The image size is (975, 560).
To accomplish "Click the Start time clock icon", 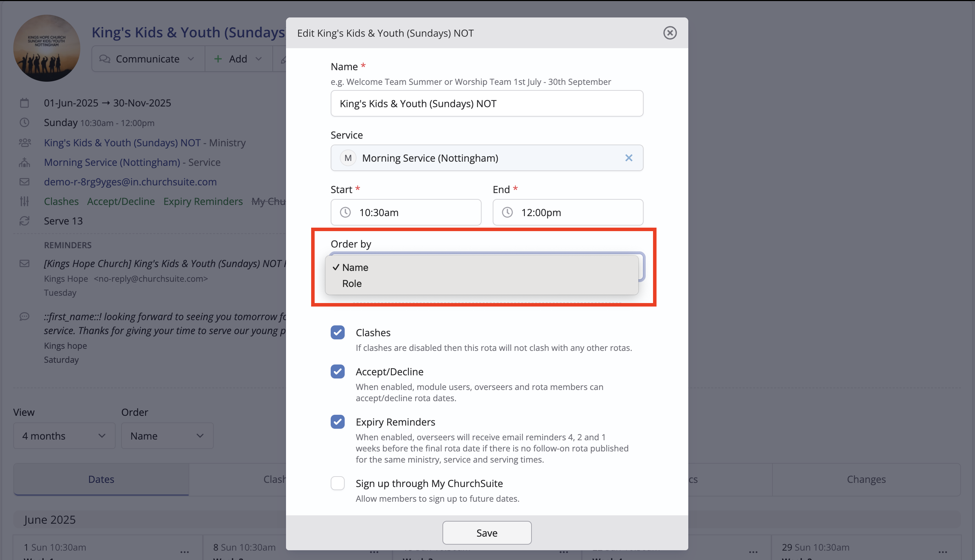I will 345,212.
